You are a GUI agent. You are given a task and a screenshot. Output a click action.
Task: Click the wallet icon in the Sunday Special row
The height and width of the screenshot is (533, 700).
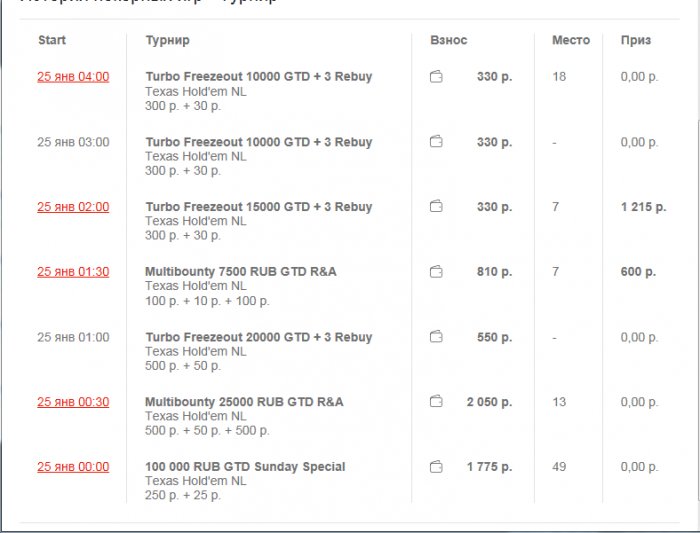point(436,467)
